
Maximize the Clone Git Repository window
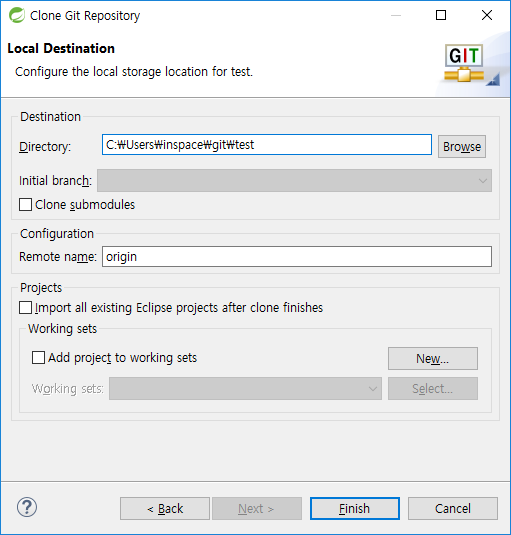441,15
